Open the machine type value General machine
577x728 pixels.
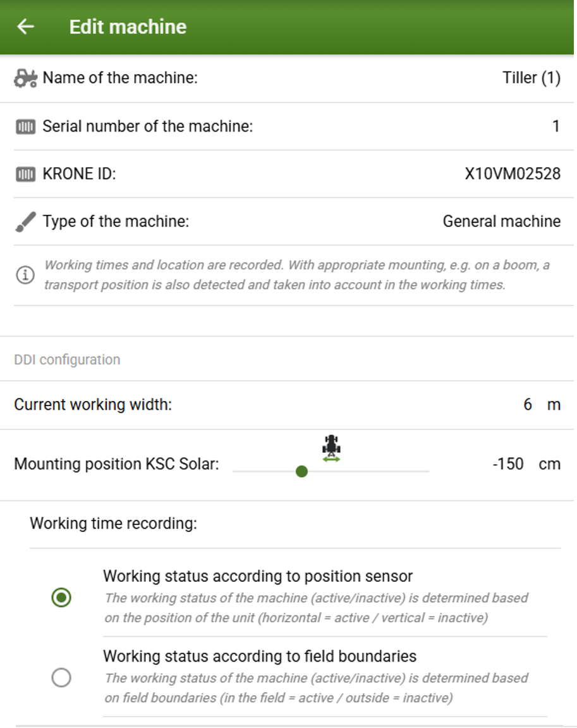pyautogui.click(x=501, y=221)
